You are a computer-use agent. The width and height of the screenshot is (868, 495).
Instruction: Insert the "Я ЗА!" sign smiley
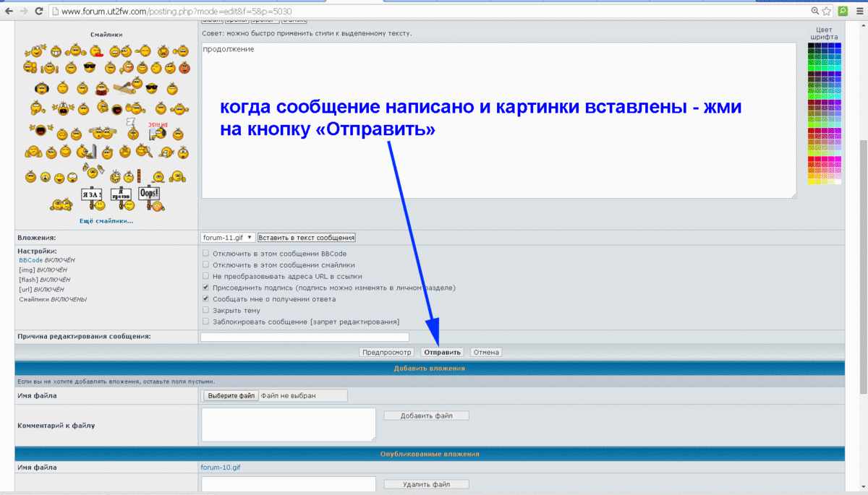coord(90,195)
